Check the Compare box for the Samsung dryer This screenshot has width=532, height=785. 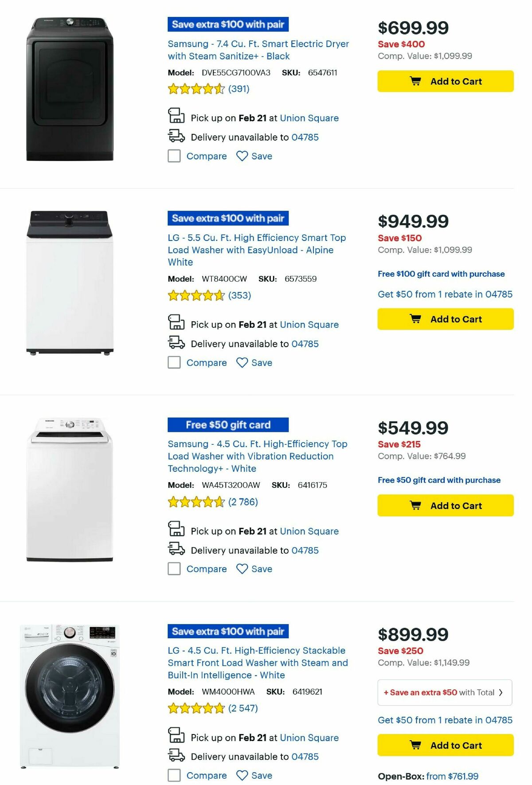pyautogui.click(x=174, y=156)
